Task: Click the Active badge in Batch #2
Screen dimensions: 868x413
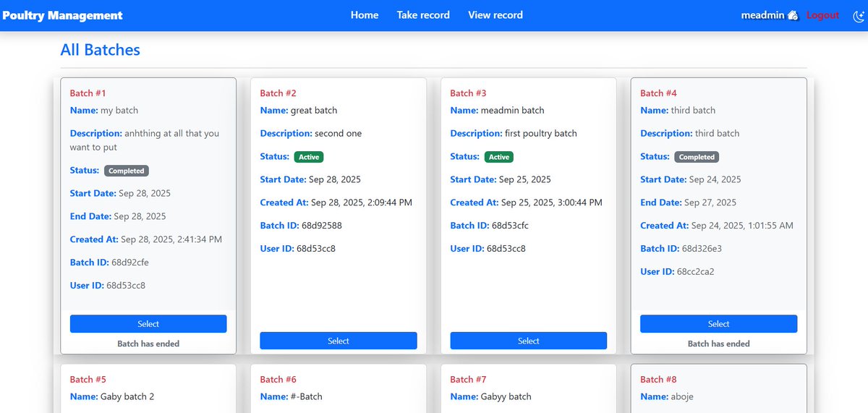Action: tap(309, 157)
